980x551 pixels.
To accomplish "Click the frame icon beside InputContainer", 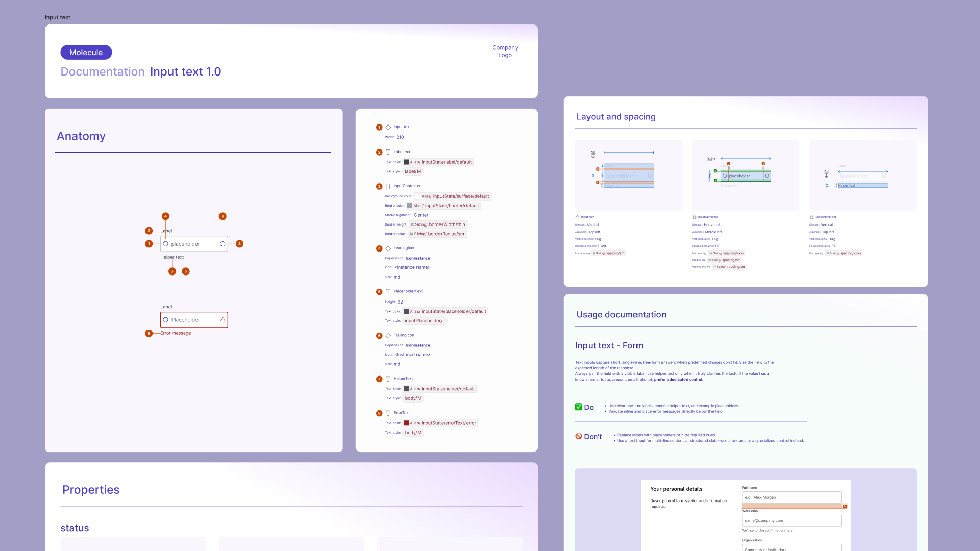I will coord(388,186).
